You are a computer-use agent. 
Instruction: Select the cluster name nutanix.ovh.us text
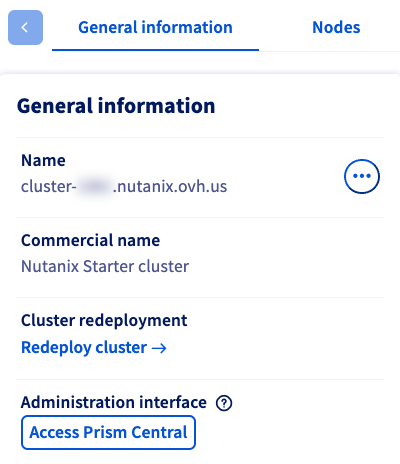pyautogui.click(x=124, y=186)
